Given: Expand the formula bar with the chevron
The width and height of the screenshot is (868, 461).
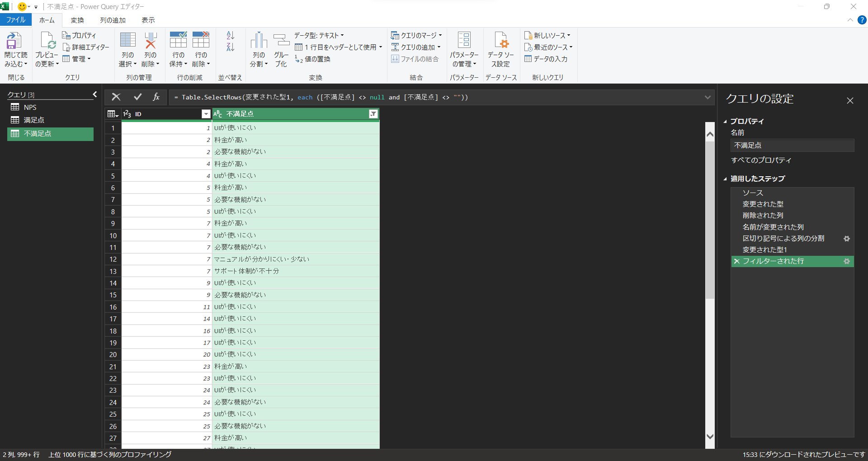Looking at the screenshot, I should tap(708, 97).
